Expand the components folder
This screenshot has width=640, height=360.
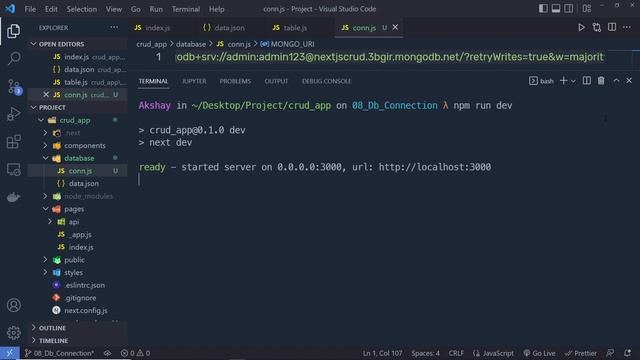[46, 145]
